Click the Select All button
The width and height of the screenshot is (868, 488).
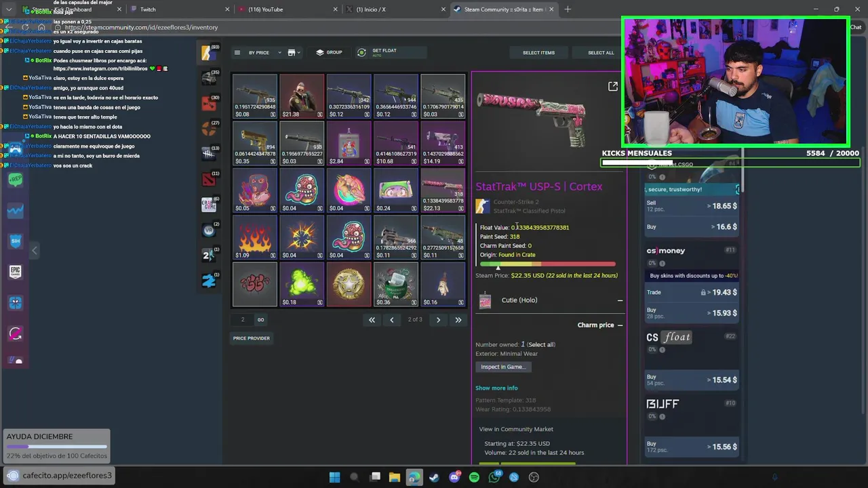coord(601,52)
